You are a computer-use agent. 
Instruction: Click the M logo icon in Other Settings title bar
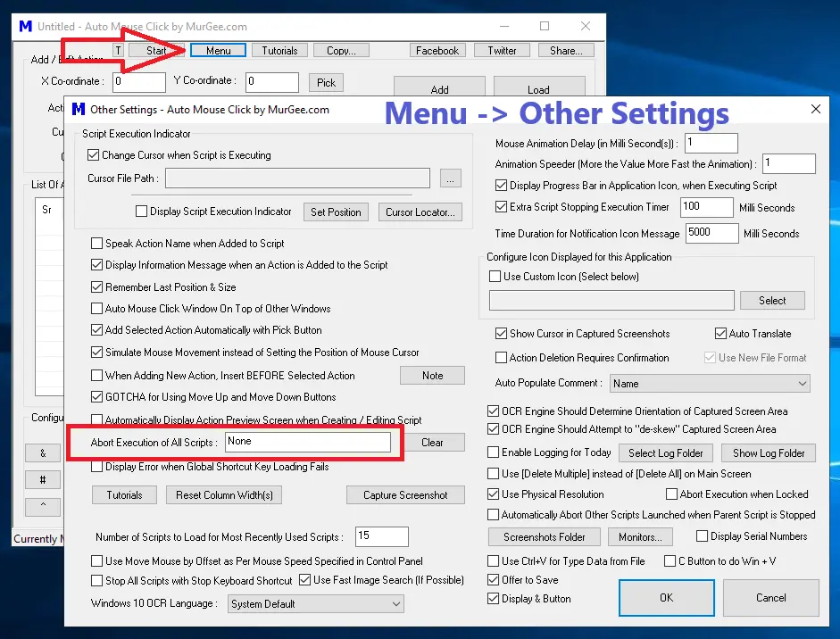(x=79, y=109)
